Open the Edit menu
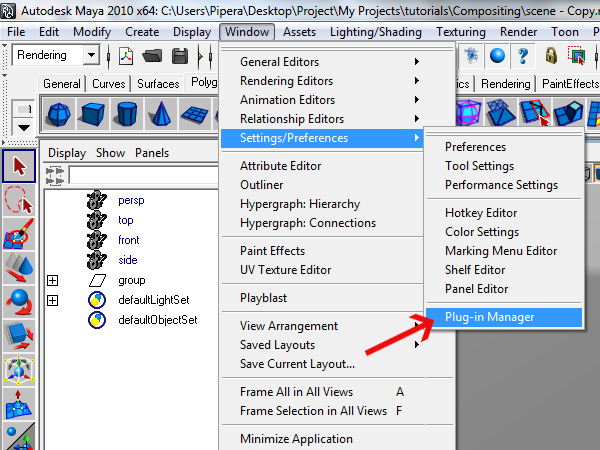This screenshot has height=450, width=600. [49, 32]
